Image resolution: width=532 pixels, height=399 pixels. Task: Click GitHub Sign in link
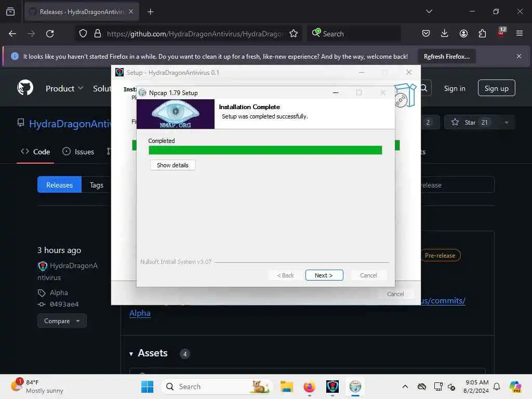(455, 88)
